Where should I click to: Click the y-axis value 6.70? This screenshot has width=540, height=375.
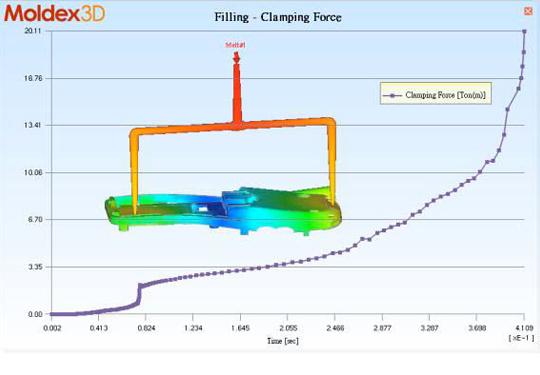pos(35,219)
